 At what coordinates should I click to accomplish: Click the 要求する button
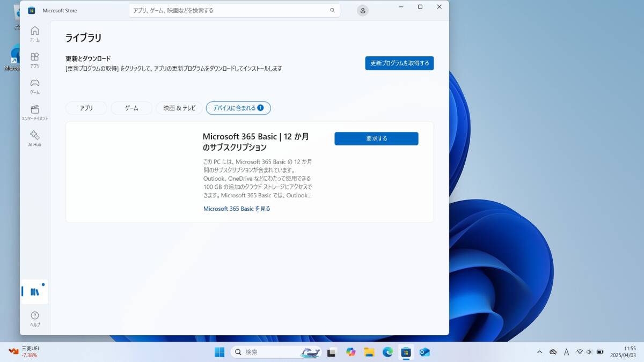(376, 138)
